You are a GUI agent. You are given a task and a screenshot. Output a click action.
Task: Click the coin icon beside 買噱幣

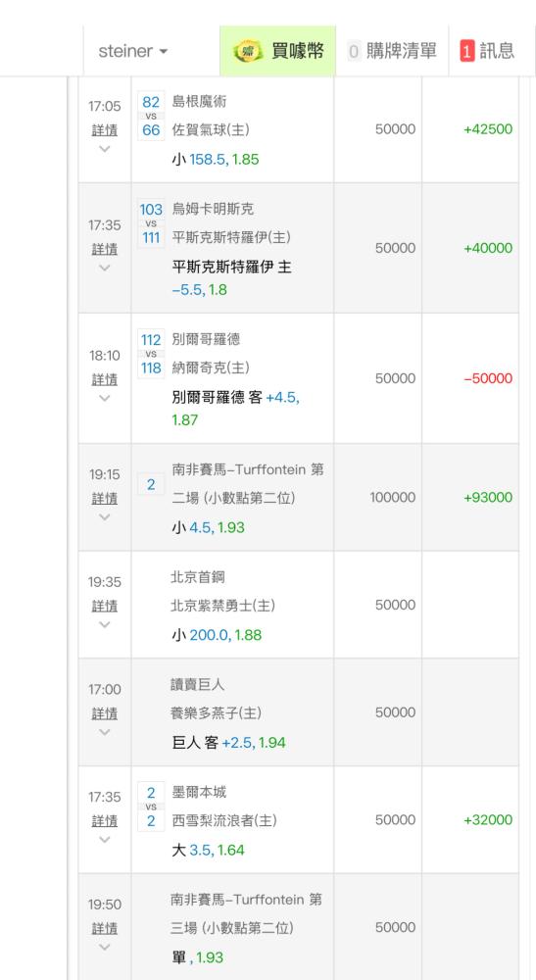coord(248,51)
